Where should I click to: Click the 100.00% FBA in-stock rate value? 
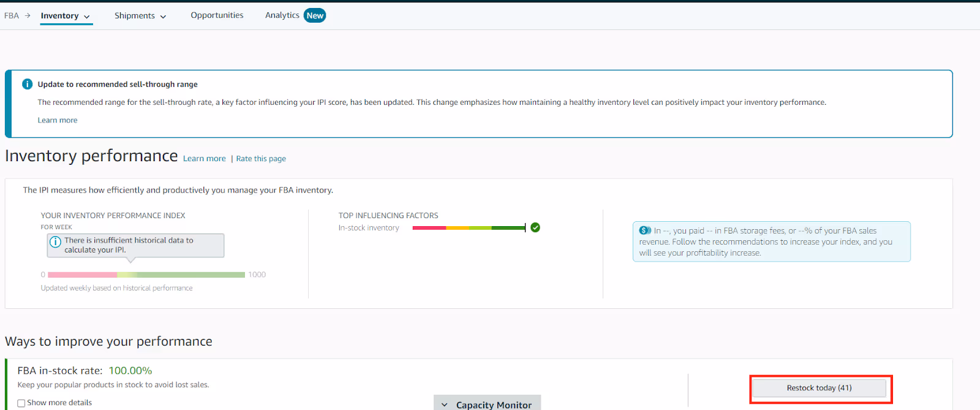130,371
